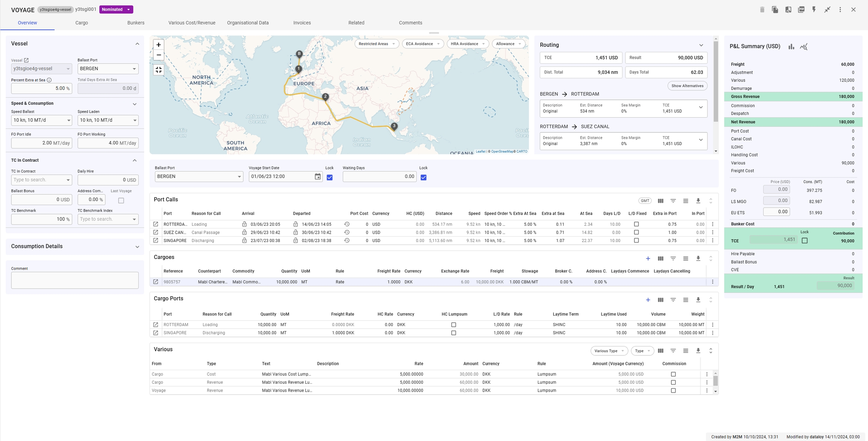Open the Restricted Areas dropdown on map
The height and width of the screenshot is (441, 868).
377,44
